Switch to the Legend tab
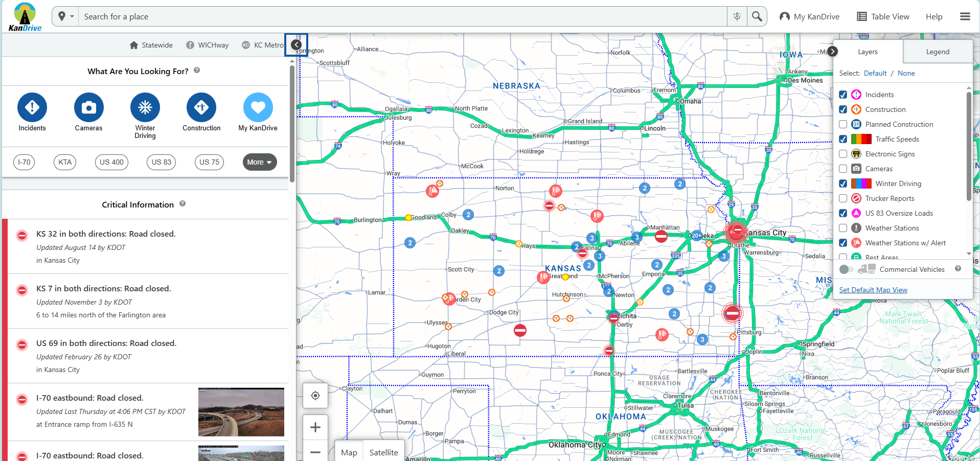Image resolution: width=980 pixels, height=461 pixels. [937, 52]
